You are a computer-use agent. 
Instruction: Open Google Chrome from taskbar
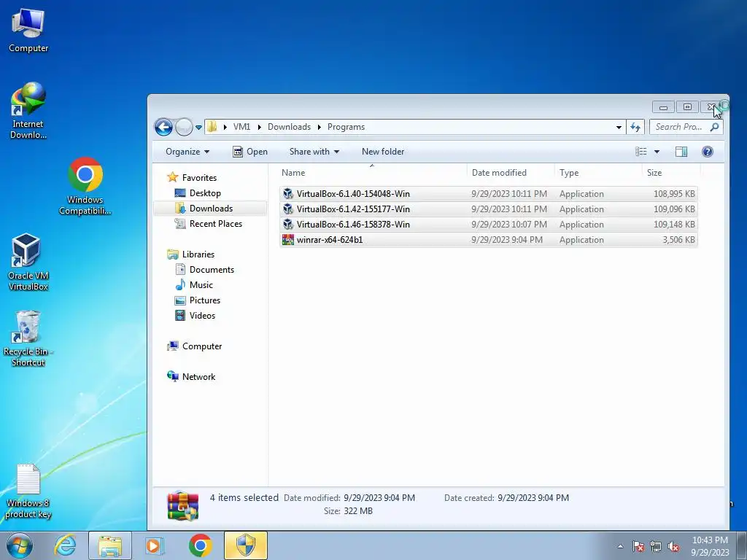200,545
